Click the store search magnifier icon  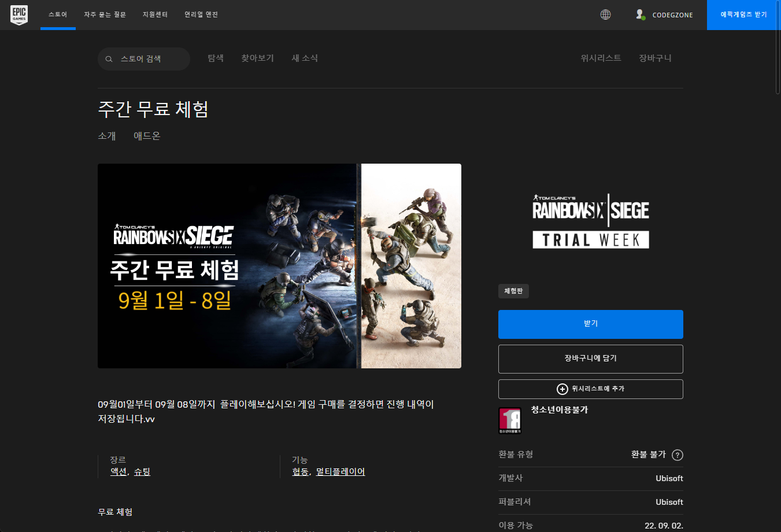[109, 59]
